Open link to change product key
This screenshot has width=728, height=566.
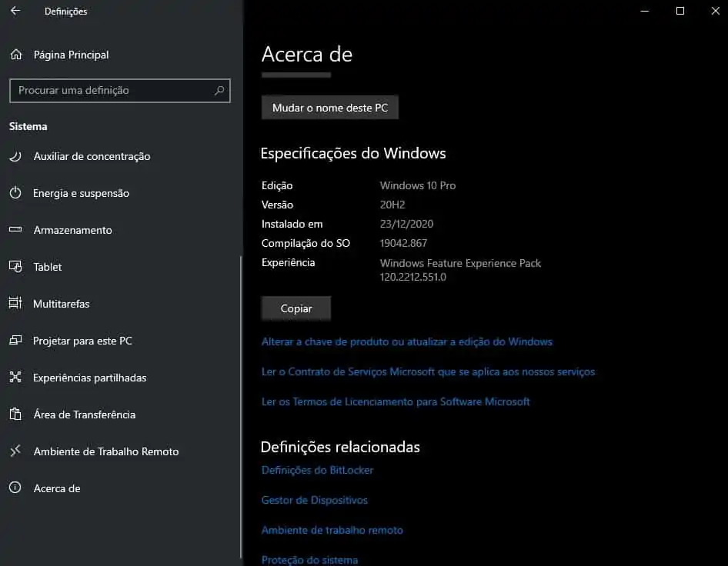(x=406, y=341)
